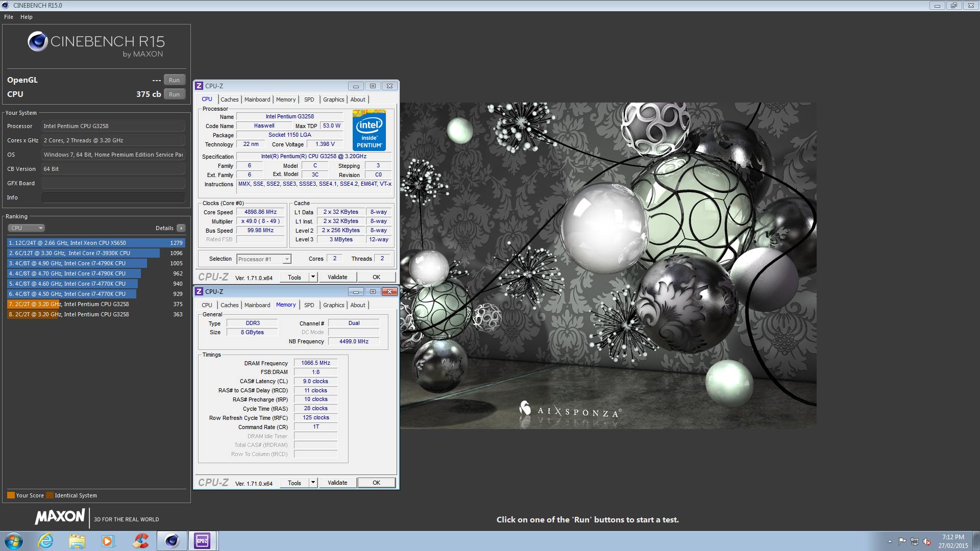
Task: Expand Tools dropdown arrow in lower CPU-Z
Action: coord(313,483)
